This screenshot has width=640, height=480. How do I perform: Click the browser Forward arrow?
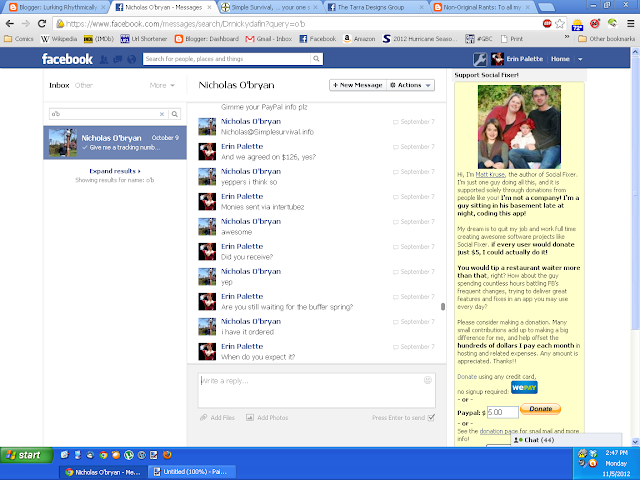(26, 24)
